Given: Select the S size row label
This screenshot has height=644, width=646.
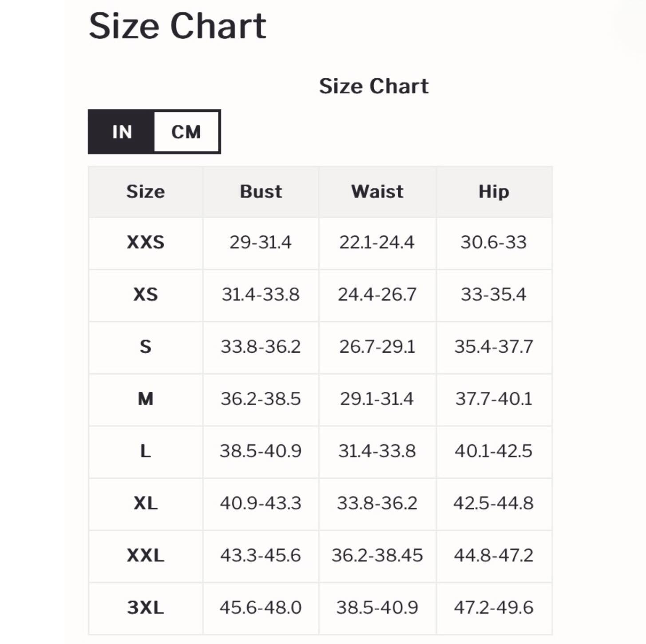Looking at the screenshot, I should click(x=146, y=346).
